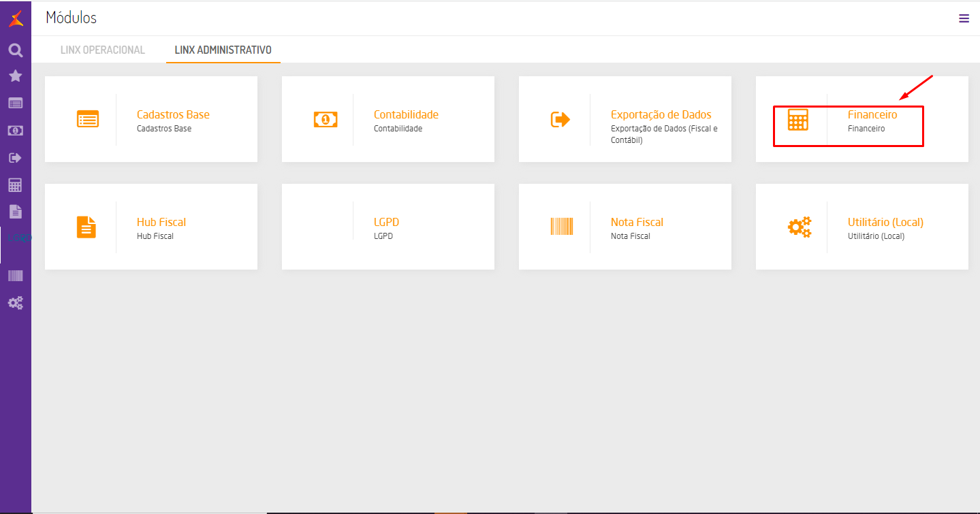Open the Financeiro module title
This screenshot has height=514, width=980.
pos(872,114)
